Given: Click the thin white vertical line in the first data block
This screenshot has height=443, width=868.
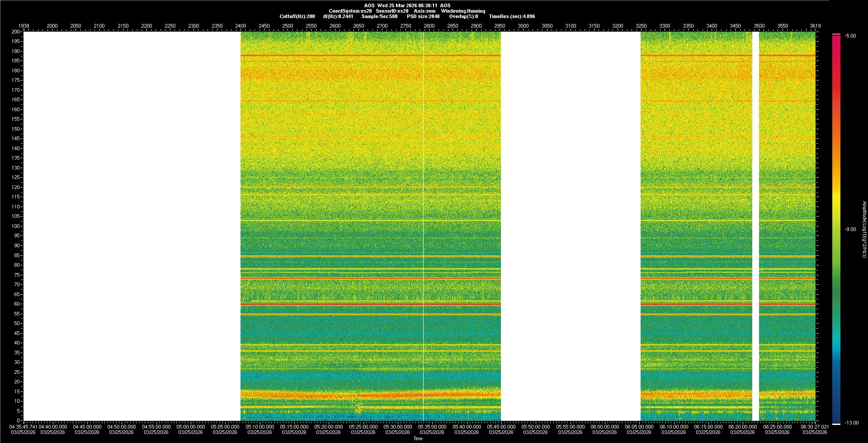Looking at the screenshot, I should (x=423, y=226).
